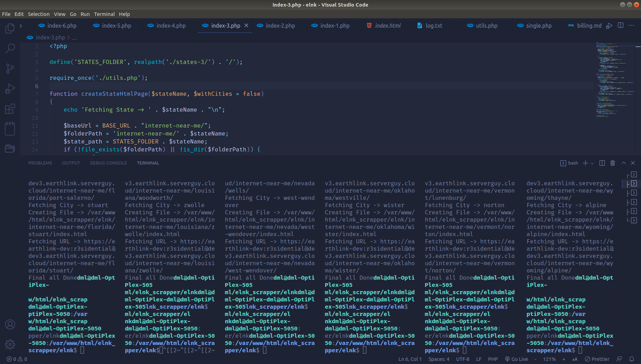Open the launch profile dropdown arrow
The image size is (641, 364).
click(x=593, y=163)
